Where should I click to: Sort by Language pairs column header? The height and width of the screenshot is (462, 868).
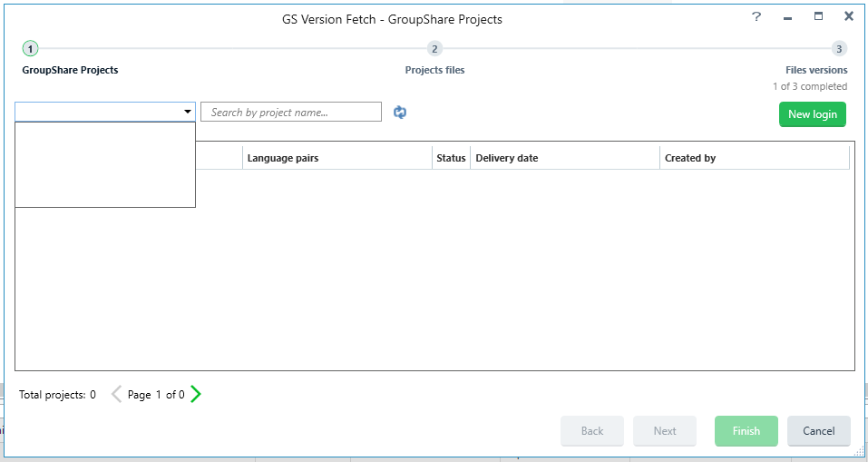337,158
